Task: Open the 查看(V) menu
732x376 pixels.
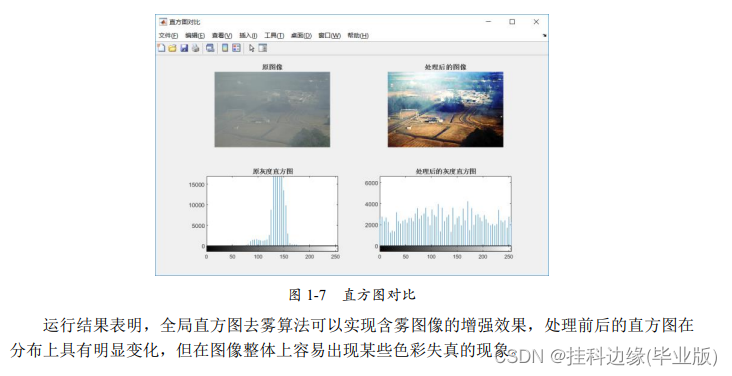Action: point(222,35)
